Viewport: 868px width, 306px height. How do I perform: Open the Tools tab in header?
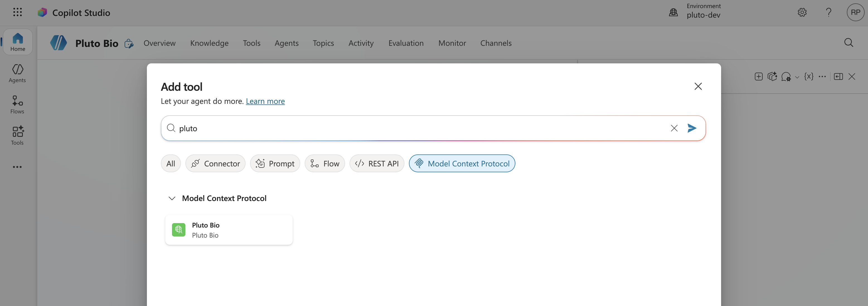[252, 43]
